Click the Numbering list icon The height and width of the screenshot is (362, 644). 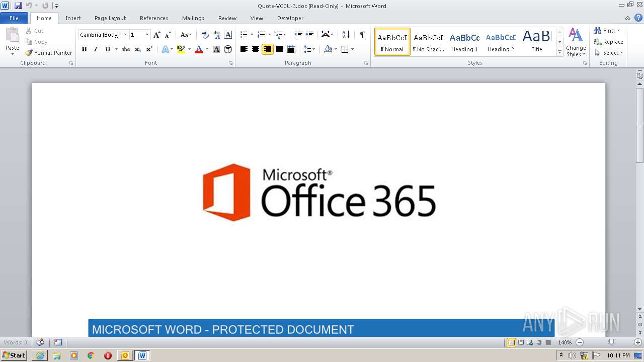(261, 35)
